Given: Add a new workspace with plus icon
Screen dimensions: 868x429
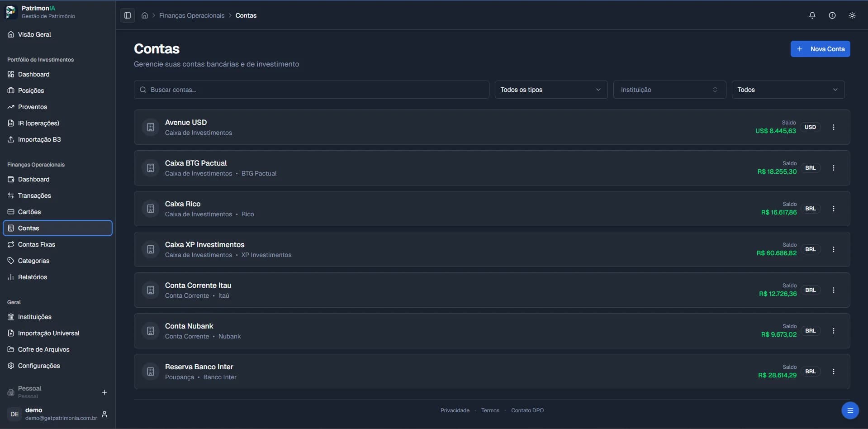Looking at the screenshot, I should click(104, 392).
